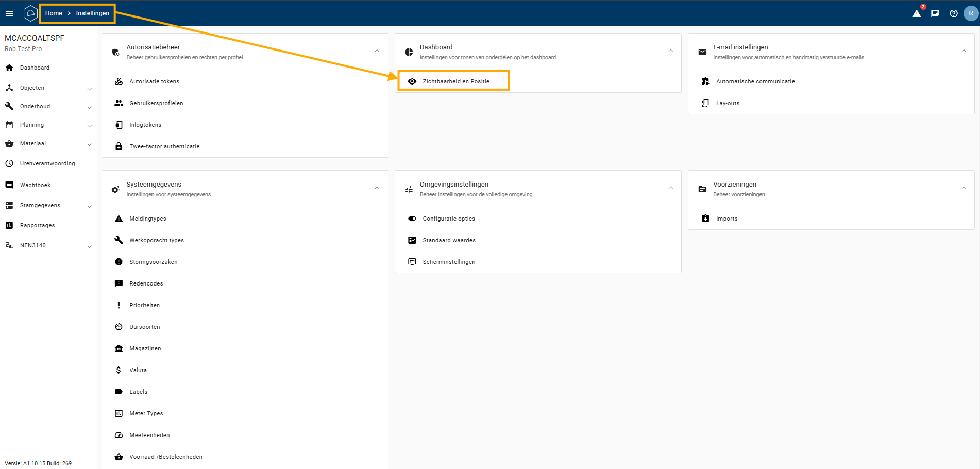The image size is (980, 469).
Task: Click the Rapportages chart icon
Action: (9, 225)
